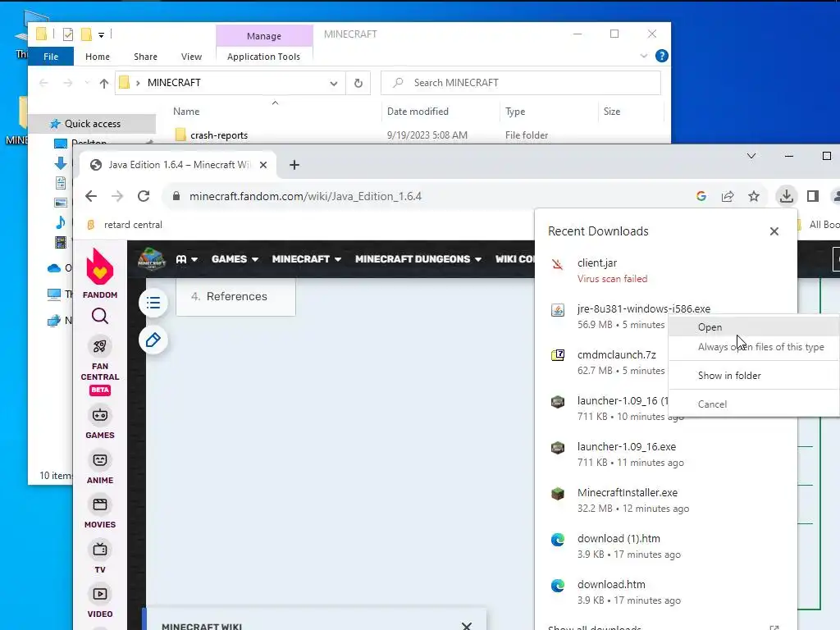Click the share page icon in address bar
The image size is (840, 630).
pyautogui.click(x=728, y=196)
